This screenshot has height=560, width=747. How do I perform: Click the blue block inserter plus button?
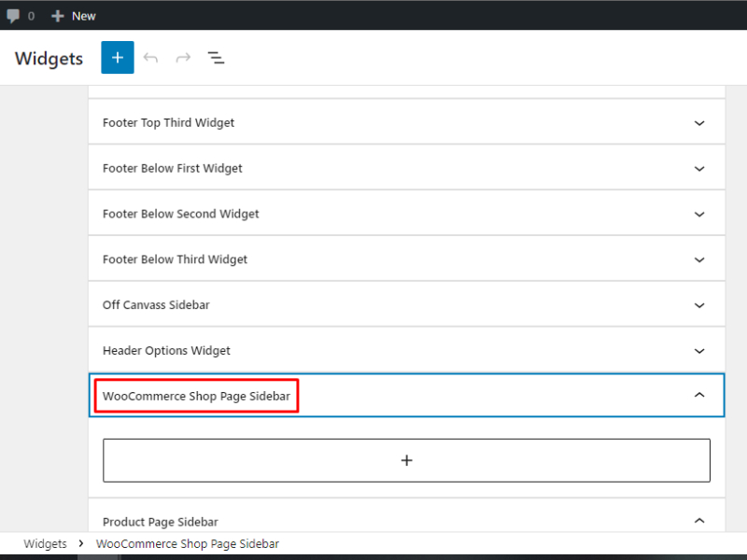pos(118,58)
